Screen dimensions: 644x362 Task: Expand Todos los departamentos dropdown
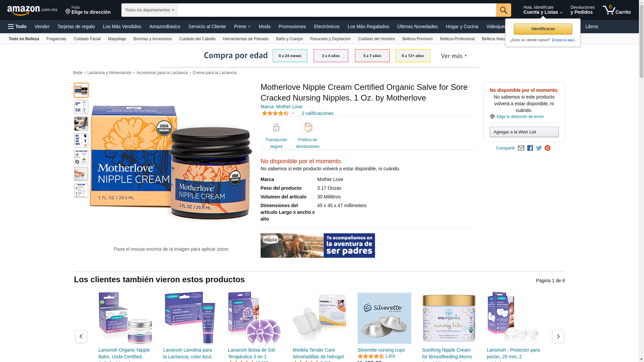point(149,10)
